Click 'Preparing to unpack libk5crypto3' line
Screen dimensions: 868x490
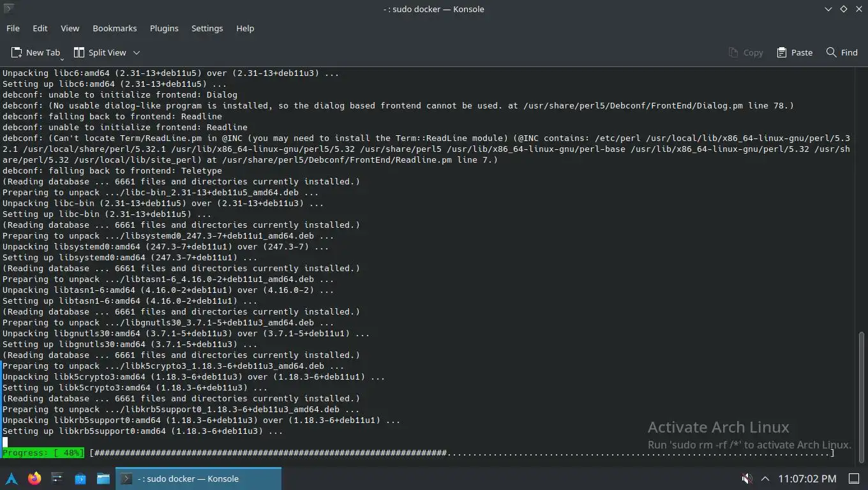174,366
